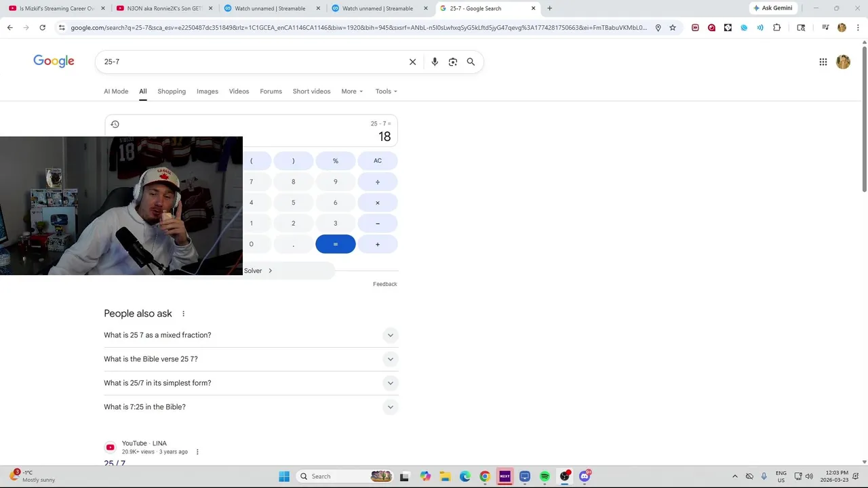Open Spotify from the taskbar

545,476
